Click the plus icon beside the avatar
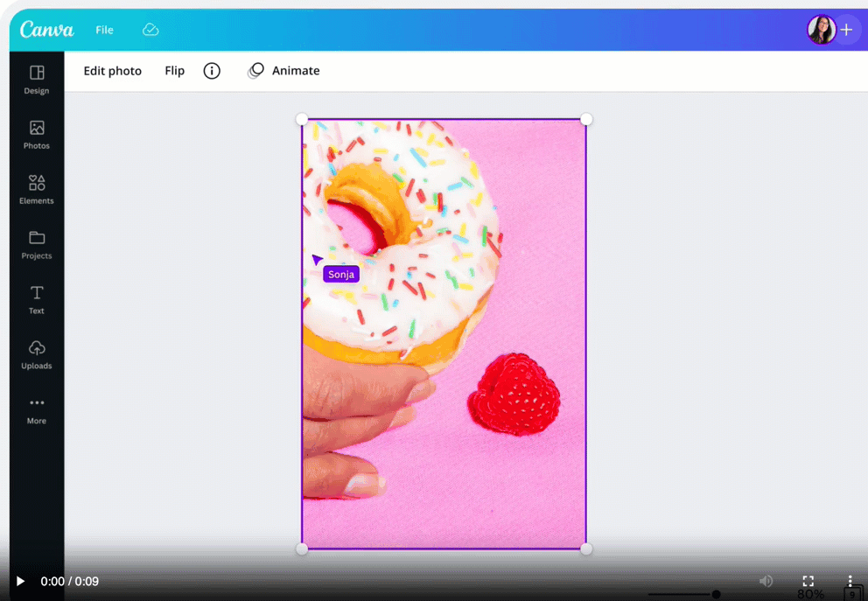Screen dimensions: 868x601 (x=846, y=30)
